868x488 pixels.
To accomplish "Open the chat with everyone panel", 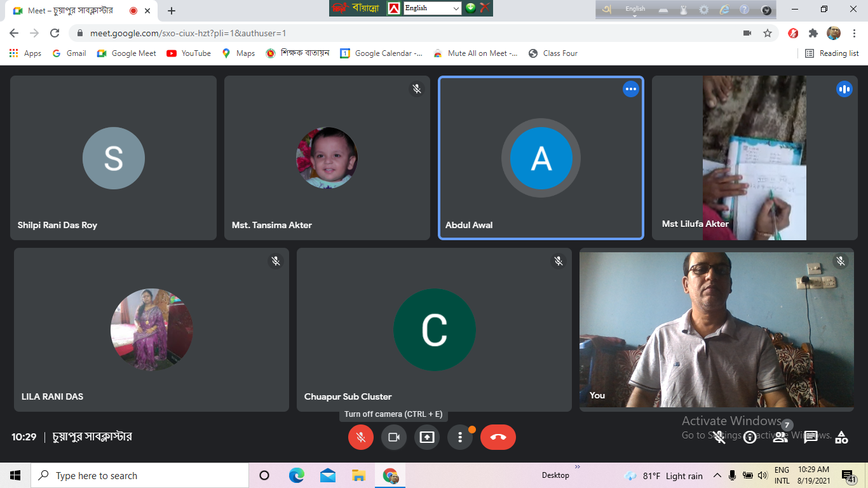I will click(811, 437).
